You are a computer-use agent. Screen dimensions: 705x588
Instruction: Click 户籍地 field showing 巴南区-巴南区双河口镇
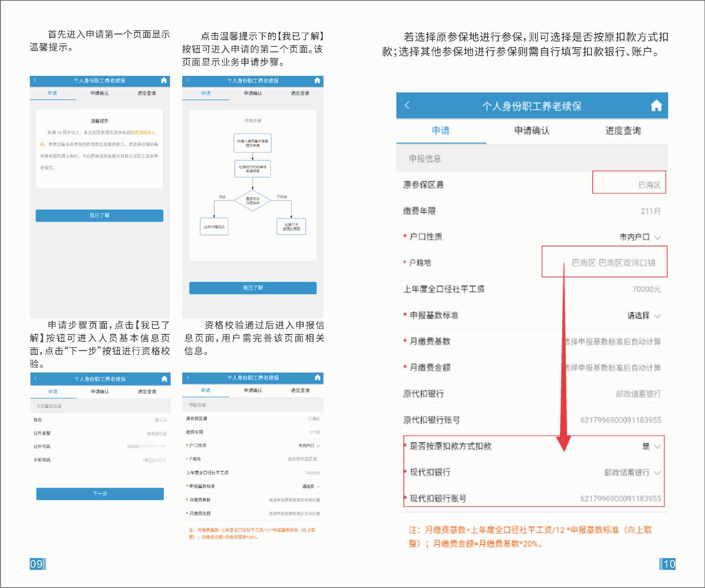pos(613,263)
